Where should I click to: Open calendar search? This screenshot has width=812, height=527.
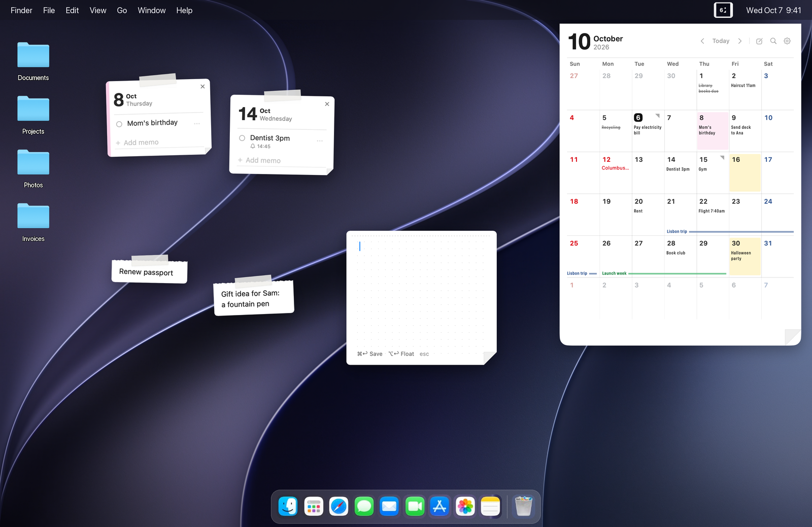[773, 41]
